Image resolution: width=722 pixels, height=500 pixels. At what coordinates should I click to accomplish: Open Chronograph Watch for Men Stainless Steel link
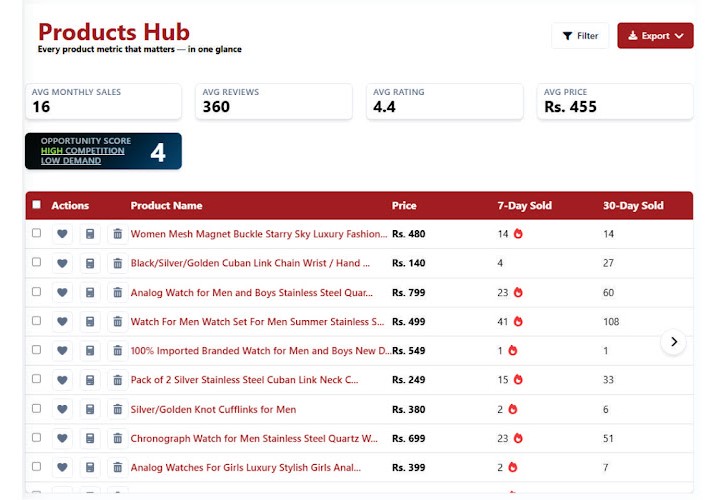point(254,438)
